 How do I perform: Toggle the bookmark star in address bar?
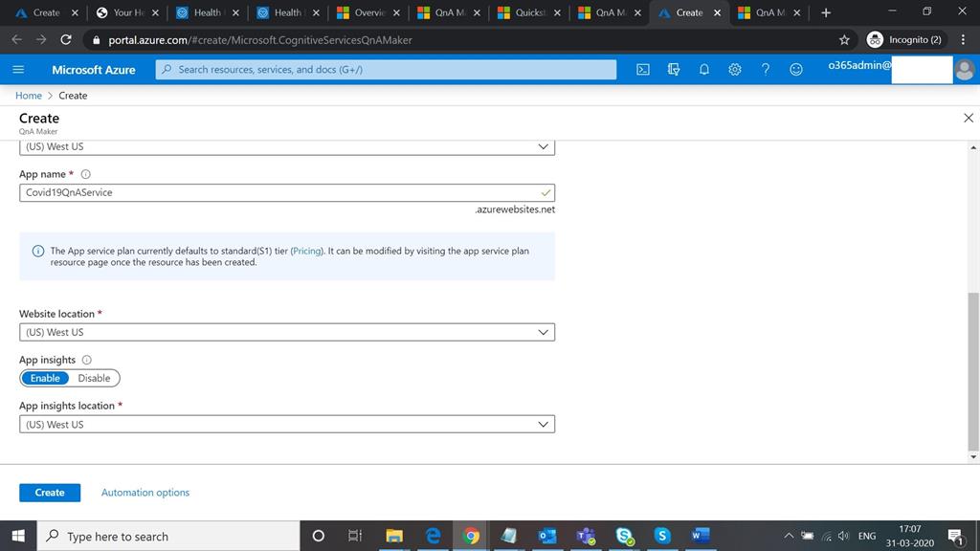[843, 40]
